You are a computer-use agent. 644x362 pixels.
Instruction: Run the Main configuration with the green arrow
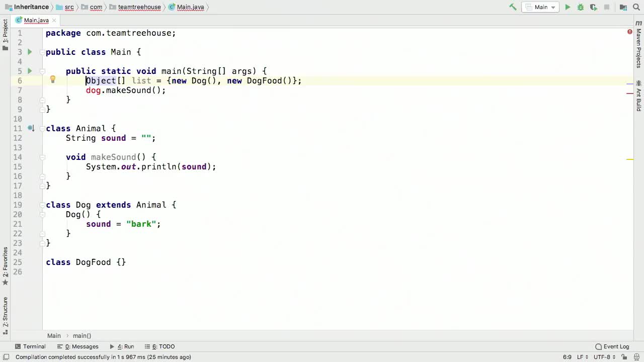pyautogui.click(x=568, y=7)
